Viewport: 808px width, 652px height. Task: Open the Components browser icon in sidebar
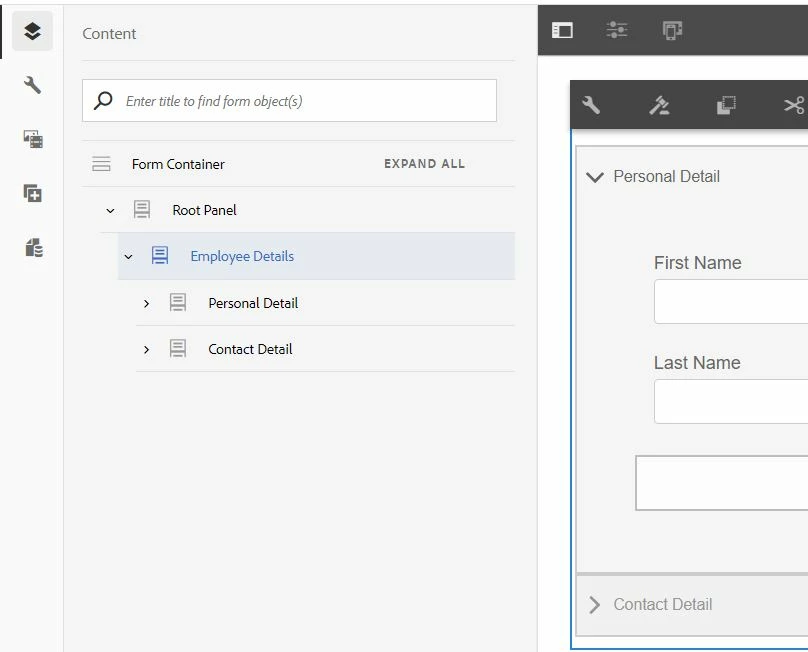[32, 193]
